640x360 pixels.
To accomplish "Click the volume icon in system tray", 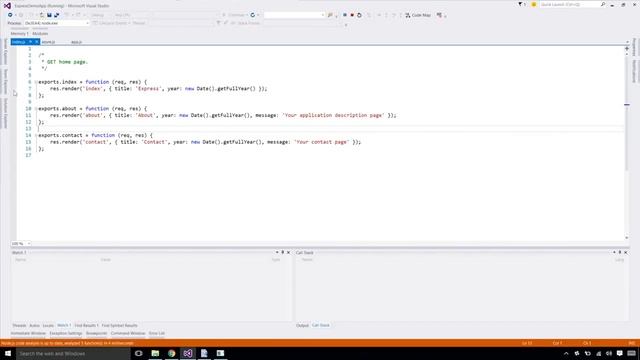I will (609, 353).
